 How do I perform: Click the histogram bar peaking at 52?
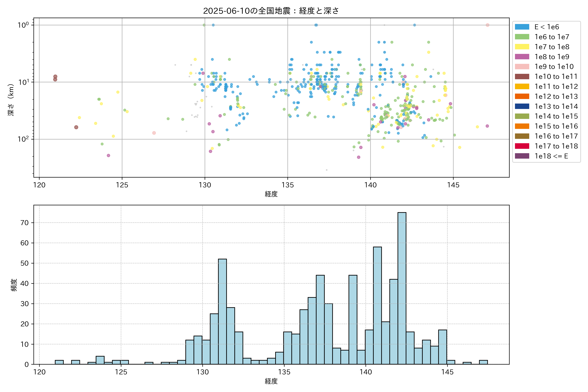222,311
